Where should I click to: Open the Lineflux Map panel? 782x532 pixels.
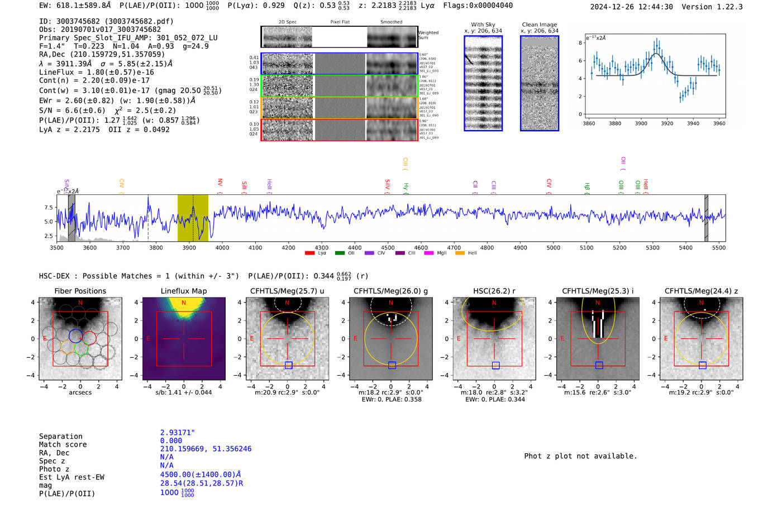tap(184, 339)
